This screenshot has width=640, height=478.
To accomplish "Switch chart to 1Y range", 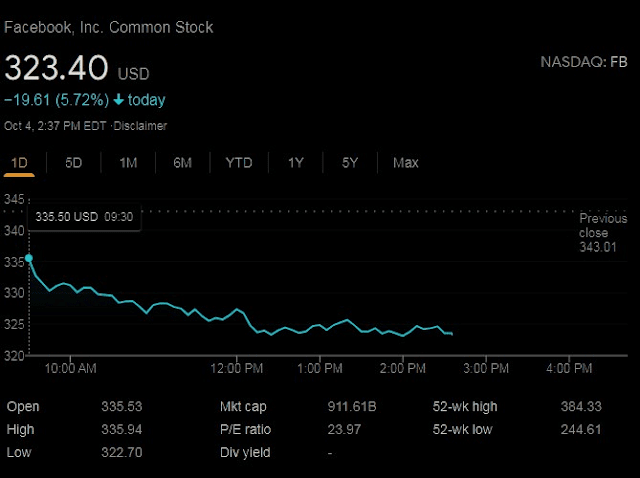I will tap(296, 163).
